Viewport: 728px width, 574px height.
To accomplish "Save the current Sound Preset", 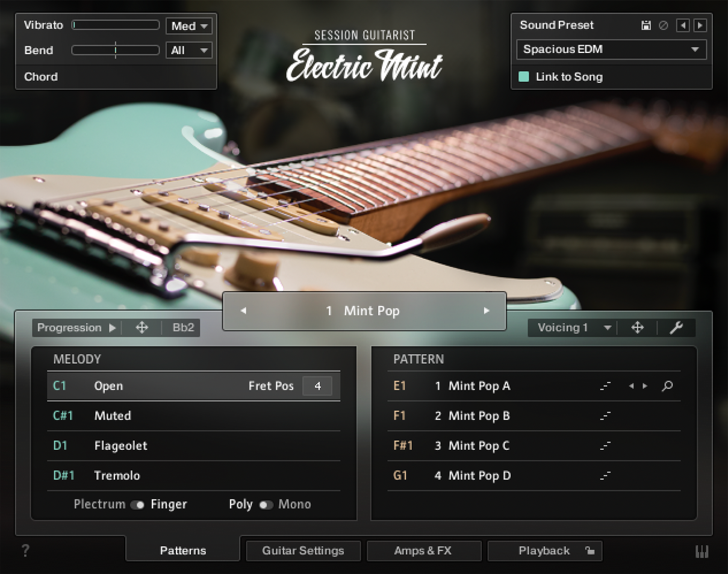I will coord(646,25).
